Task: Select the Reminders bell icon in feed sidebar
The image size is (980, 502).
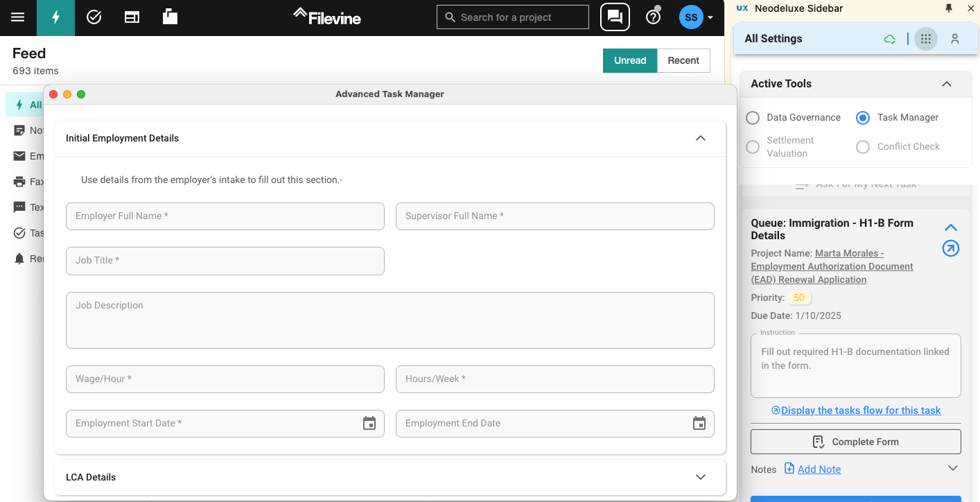Action: (x=19, y=259)
